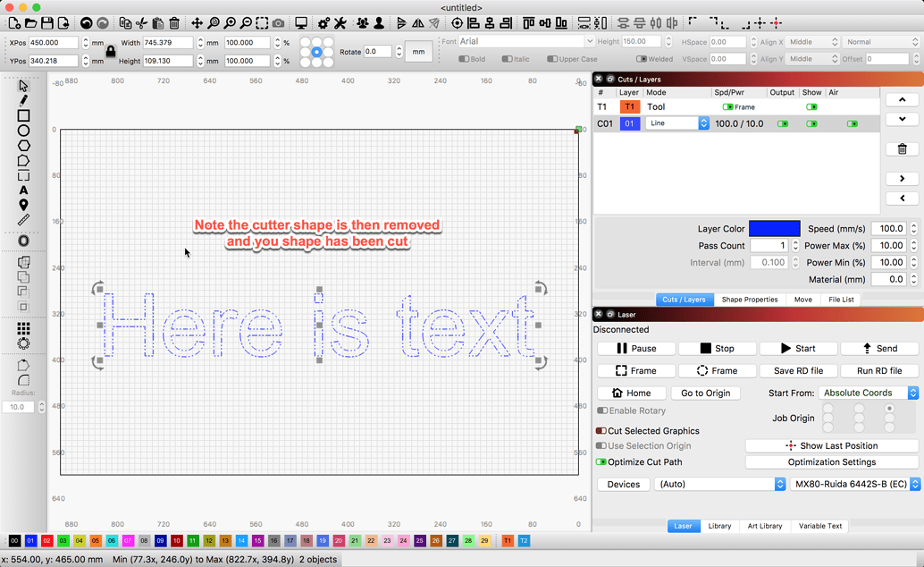Viewport: 924px width, 567px height.
Task: Click the Start button
Action: pos(798,348)
